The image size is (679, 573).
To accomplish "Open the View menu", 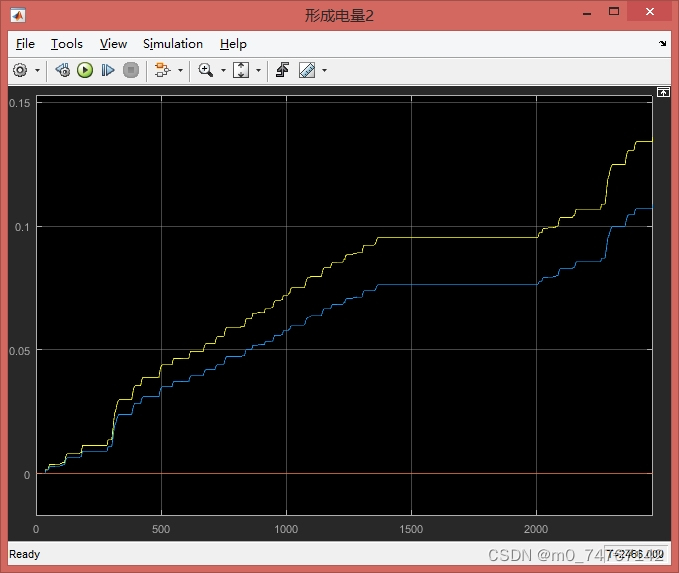I will pyautogui.click(x=113, y=44).
